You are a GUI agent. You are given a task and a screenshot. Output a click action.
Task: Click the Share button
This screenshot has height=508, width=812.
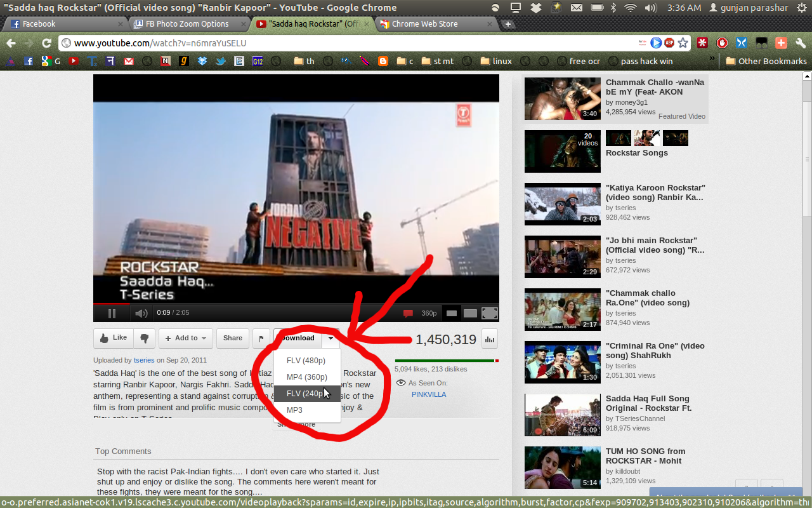click(233, 338)
